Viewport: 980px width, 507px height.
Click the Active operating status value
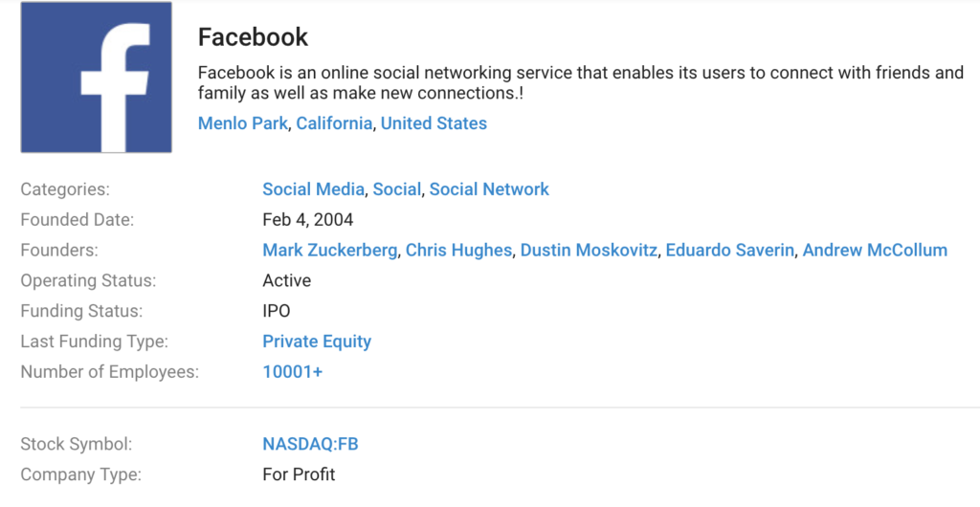click(287, 280)
